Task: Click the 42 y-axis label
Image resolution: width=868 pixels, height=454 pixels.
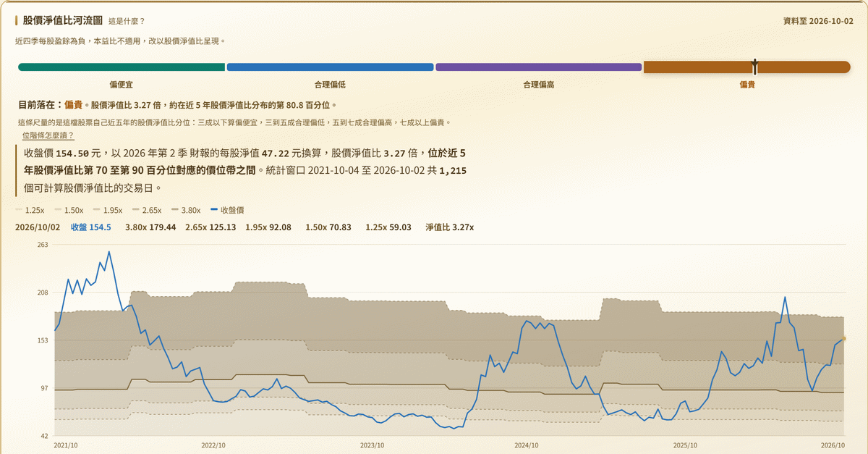Action: (x=44, y=436)
